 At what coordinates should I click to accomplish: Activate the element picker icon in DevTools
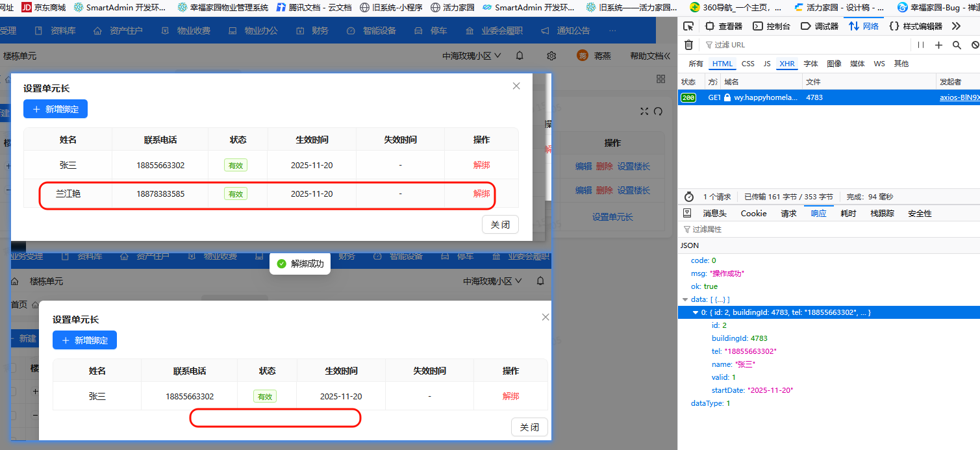point(690,27)
